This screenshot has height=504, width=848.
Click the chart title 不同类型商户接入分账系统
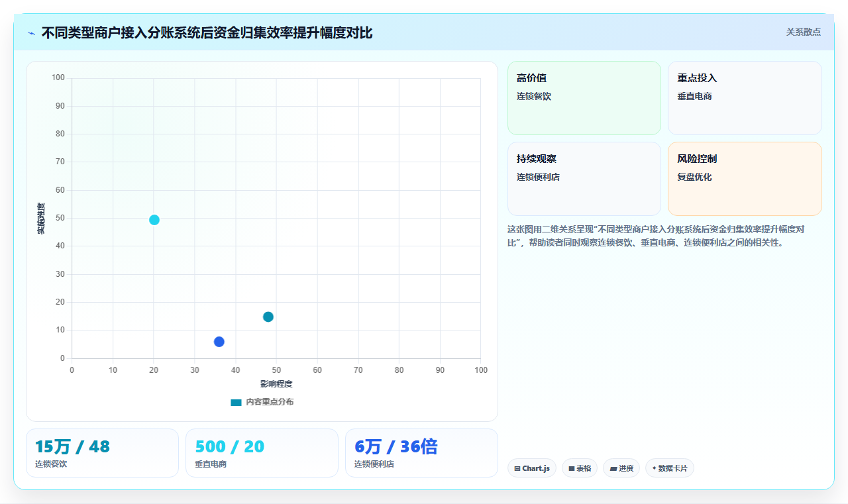click(207, 32)
